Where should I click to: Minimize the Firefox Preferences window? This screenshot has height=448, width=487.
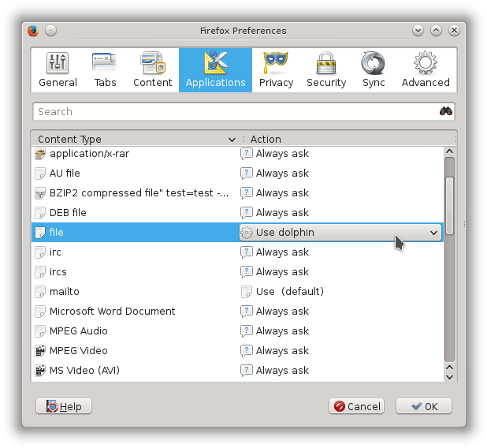point(418,31)
